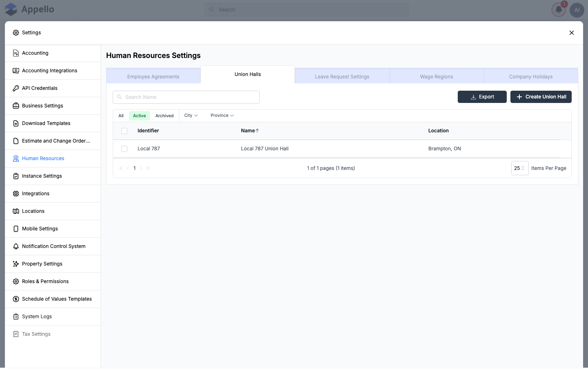The height and width of the screenshot is (375, 588).
Task: Open the Wage Regions tab
Action: point(437,76)
